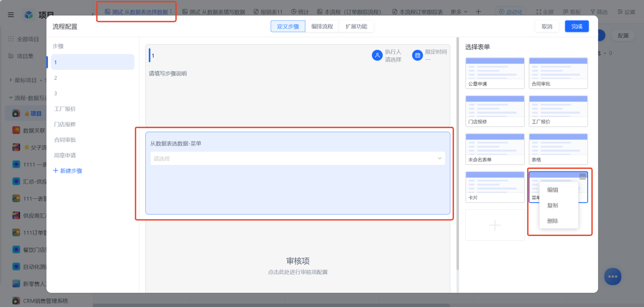Viewport: 644px width, 307px height.
Task: Select the 合同审批 form thumbnail
Action: [558, 73]
